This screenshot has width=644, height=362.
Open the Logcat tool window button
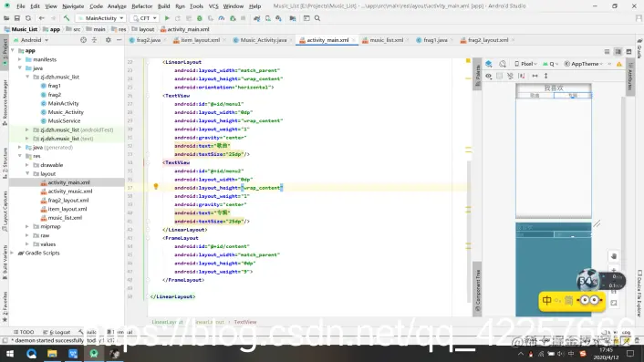pos(59,332)
